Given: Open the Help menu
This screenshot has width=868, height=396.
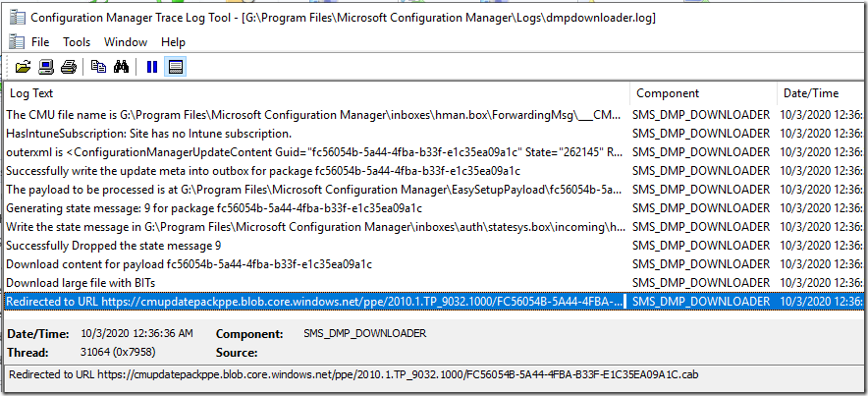Looking at the screenshot, I should coord(173,42).
